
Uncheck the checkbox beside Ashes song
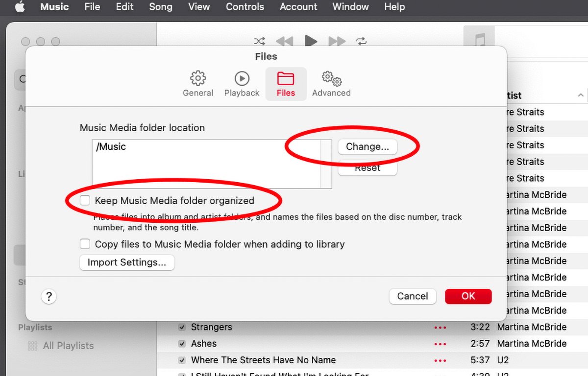click(182, 344)
